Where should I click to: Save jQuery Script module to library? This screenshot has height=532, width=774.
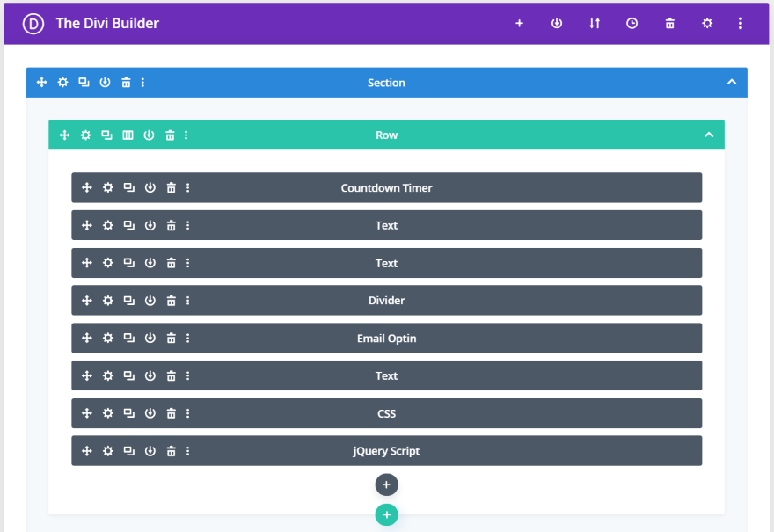pos(150,451)
